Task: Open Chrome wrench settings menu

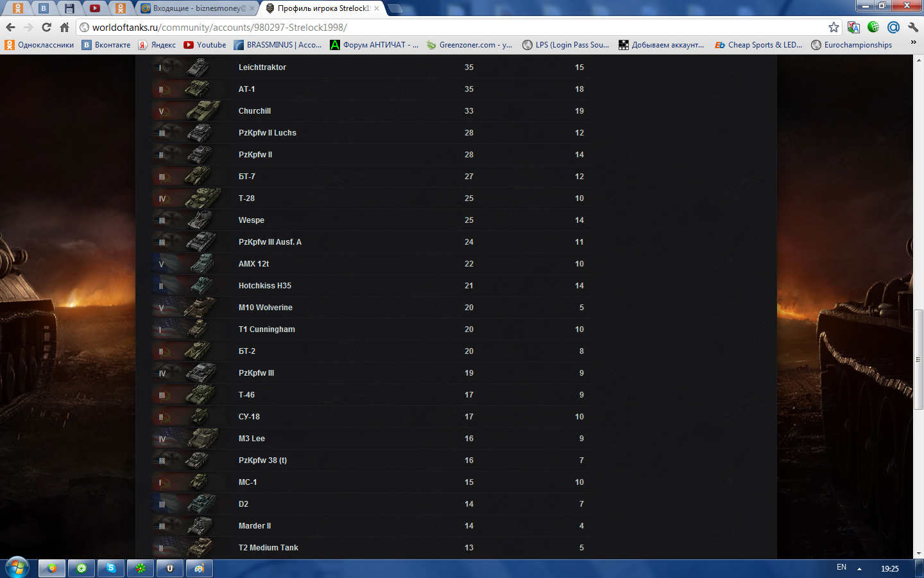Action: (913, 27)
